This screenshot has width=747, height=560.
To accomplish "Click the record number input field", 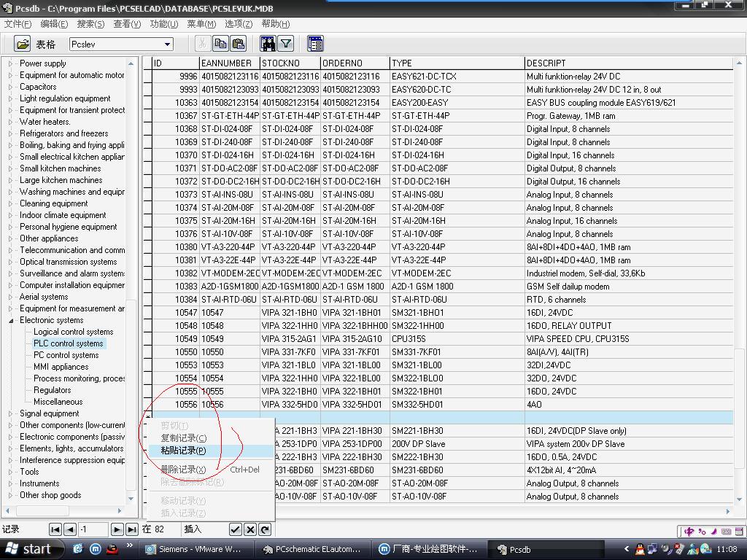I will pos(93,529).
